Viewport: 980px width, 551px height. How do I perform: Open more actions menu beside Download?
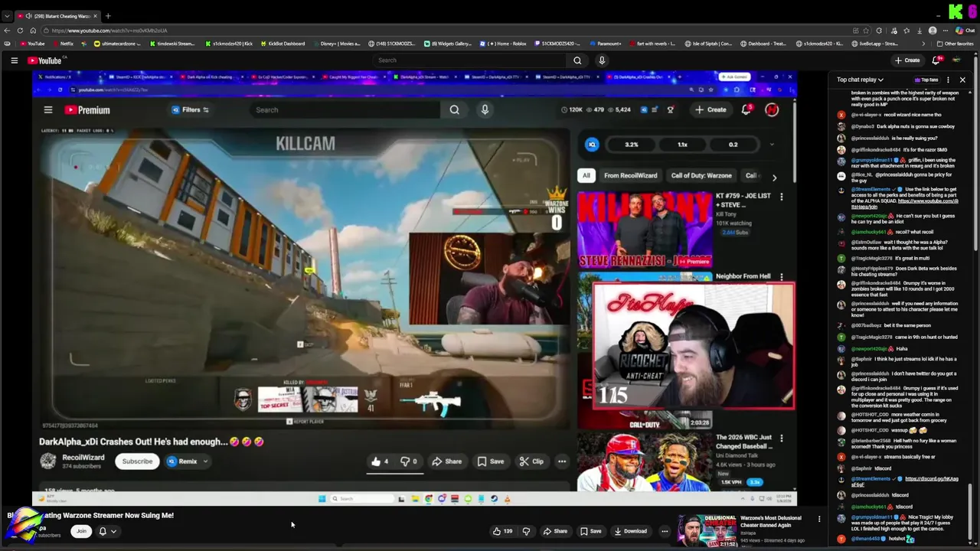point(665,531)
